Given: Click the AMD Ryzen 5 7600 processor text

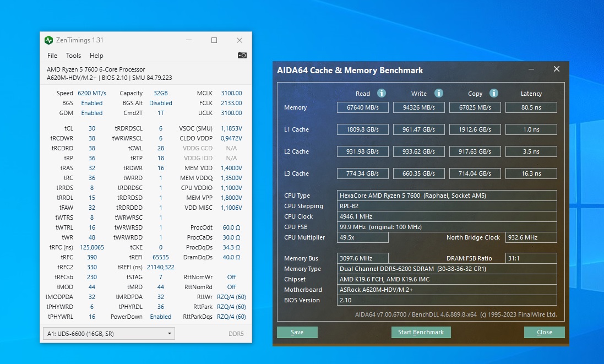Looking at the screenshot, I should [96, 69].
